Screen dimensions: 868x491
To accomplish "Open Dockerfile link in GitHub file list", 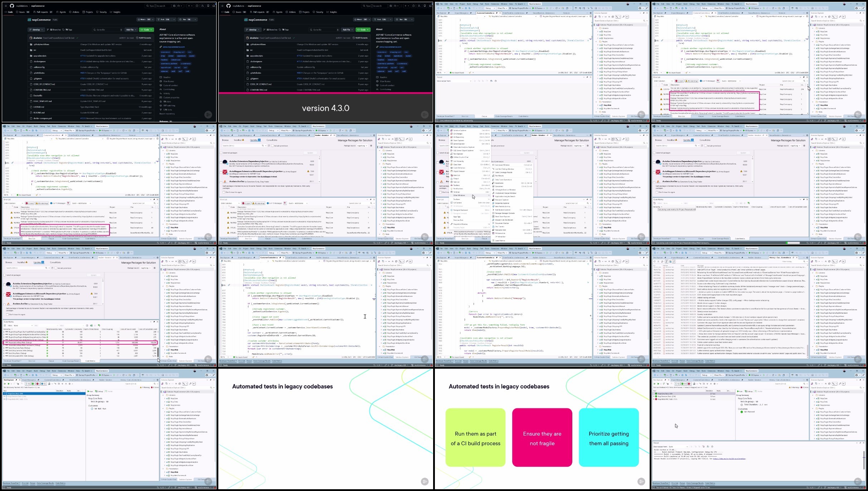I will pos(38,95).
